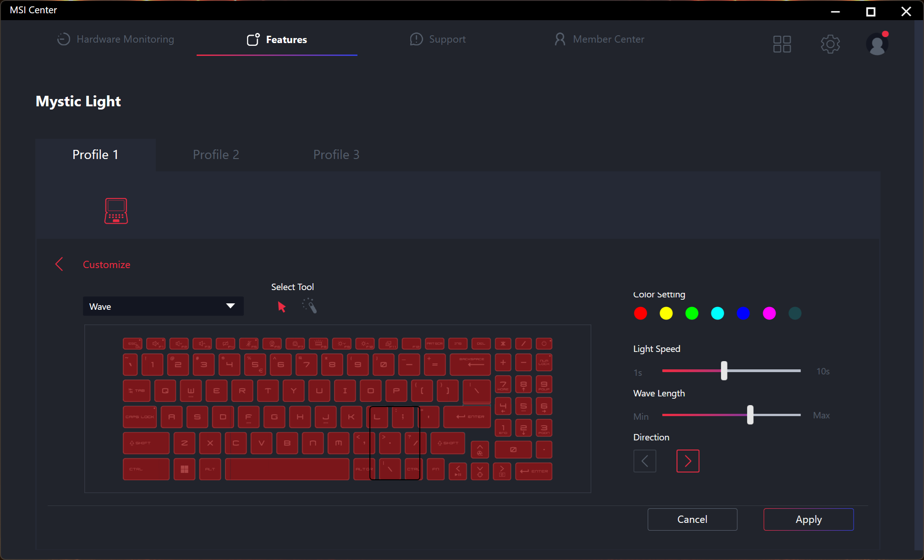Select the F6 webcam key
Screen dimensions: 924x560
coord(272,344)
